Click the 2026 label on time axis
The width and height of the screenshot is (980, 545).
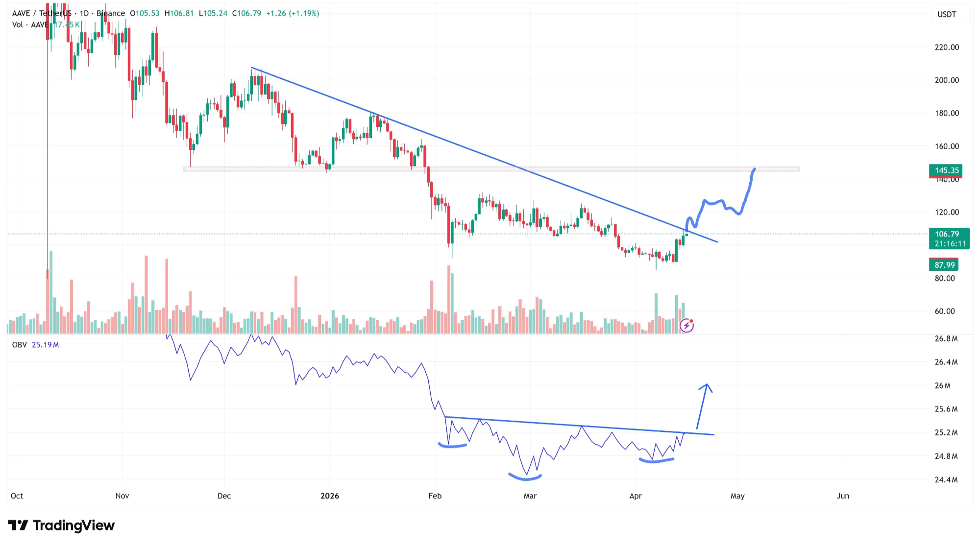(330, 496)
